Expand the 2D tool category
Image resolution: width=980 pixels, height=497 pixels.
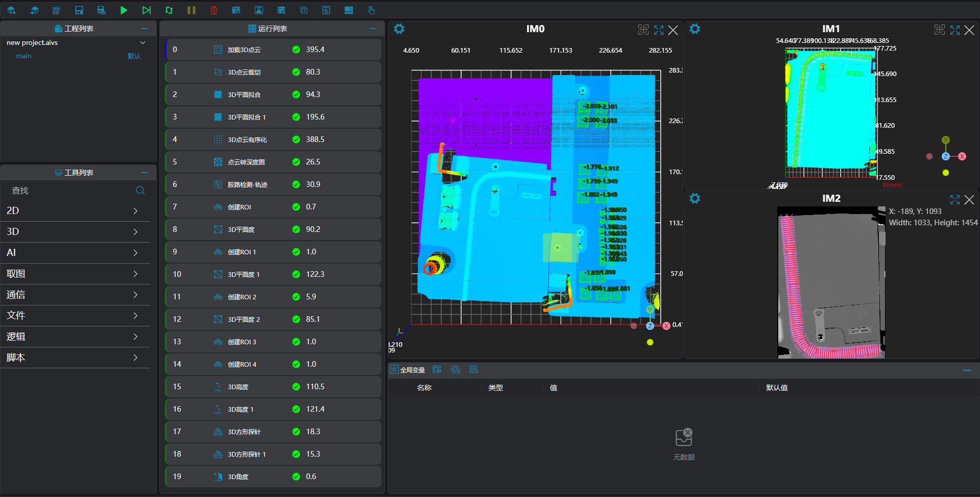pyautogui.click(x=135, y=211)
